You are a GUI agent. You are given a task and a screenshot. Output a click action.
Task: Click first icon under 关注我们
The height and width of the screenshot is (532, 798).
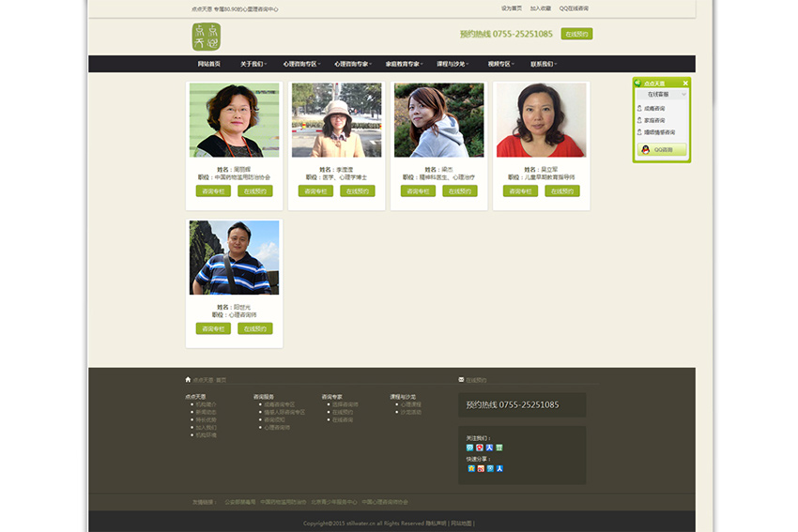470,448
